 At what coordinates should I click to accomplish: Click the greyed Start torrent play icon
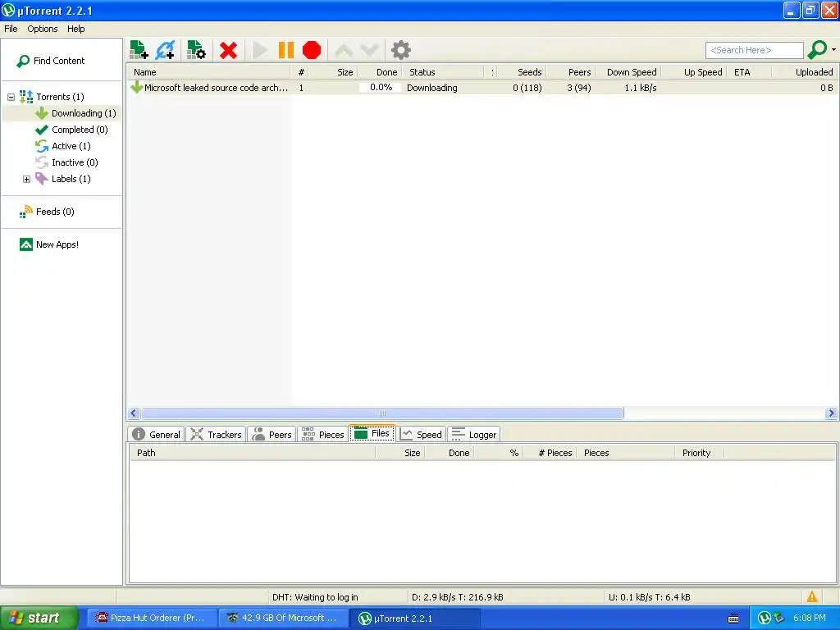point(260,50)
